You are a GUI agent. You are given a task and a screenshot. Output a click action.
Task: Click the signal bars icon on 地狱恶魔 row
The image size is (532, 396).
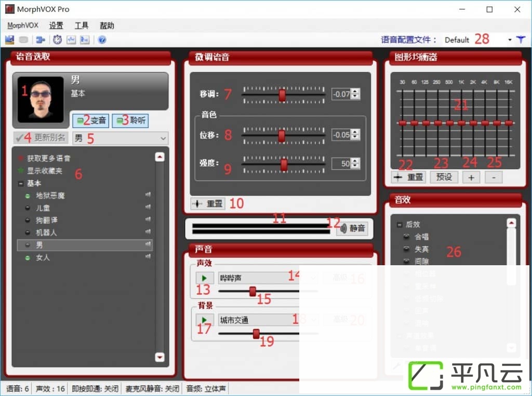tap(148, 195)
